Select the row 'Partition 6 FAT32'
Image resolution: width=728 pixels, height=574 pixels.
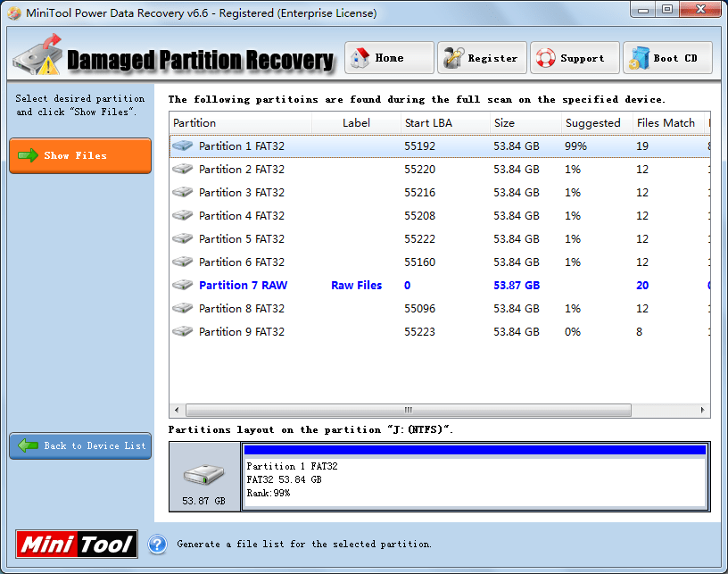(x=440, y=262)
